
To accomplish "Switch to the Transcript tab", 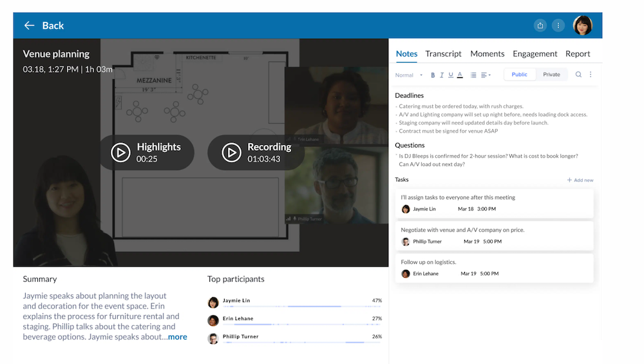I will point(443,54).
